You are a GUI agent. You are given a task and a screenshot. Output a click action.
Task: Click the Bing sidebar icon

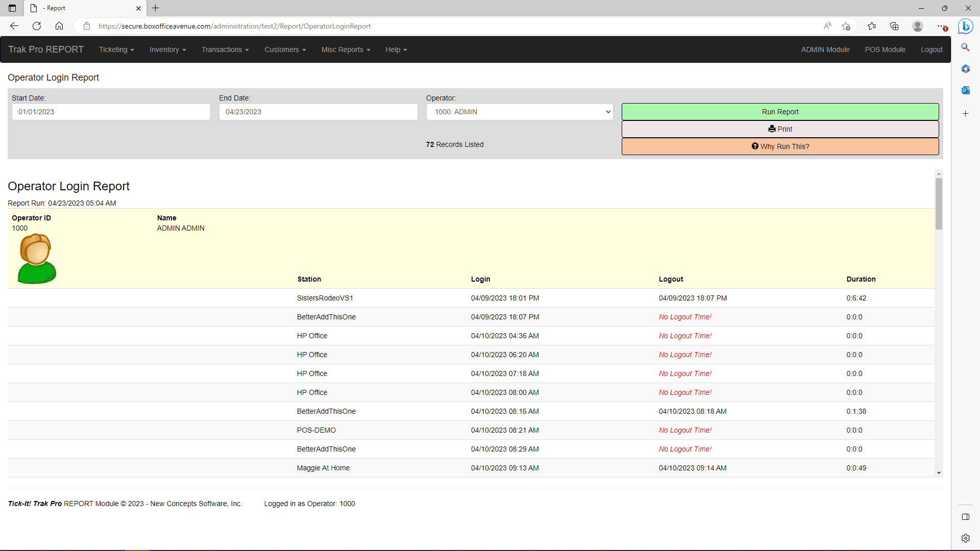point(965,26)
